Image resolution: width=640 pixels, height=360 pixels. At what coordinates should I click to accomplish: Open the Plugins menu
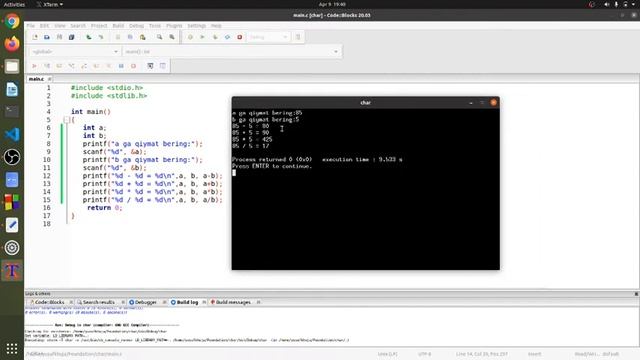point(174,26)
